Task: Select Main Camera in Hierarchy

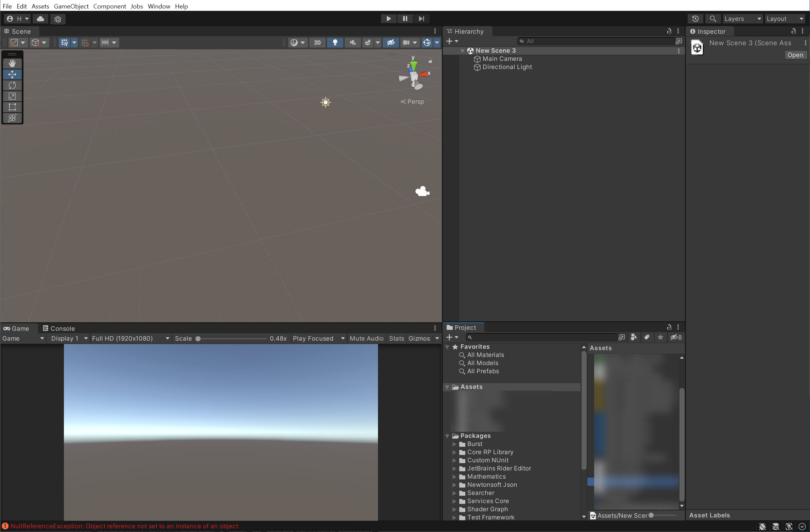Action: click(x=502, y=59)
